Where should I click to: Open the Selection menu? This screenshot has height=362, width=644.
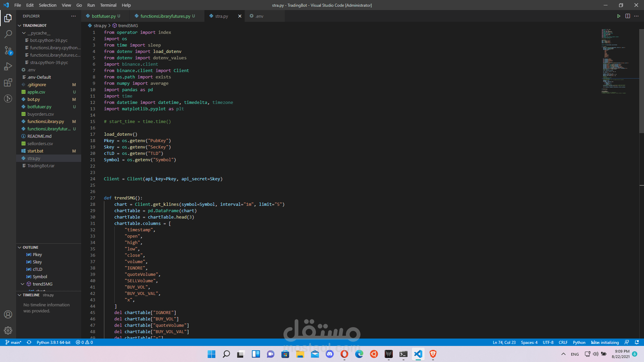(x=48, y=5)
